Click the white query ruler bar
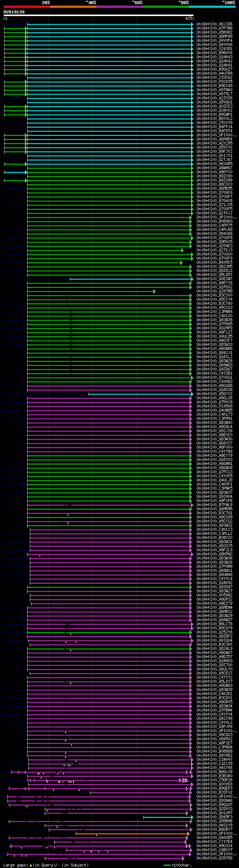This screenshot has height=868, width=239. coord(99,16)
